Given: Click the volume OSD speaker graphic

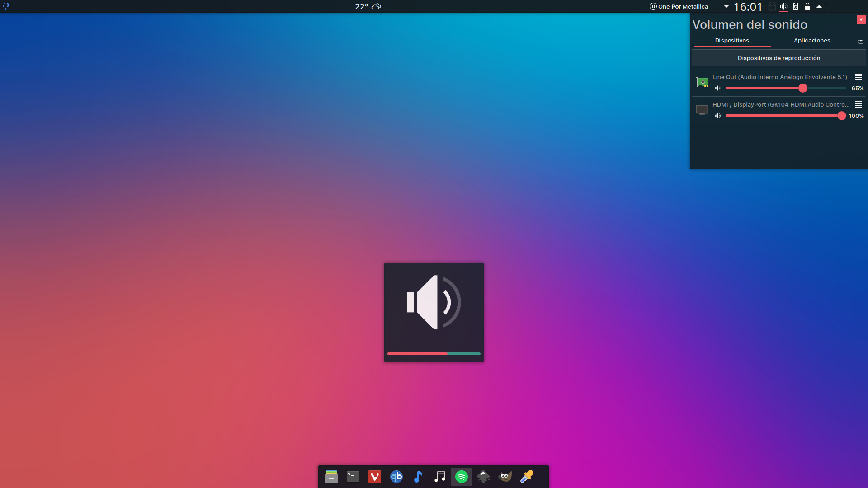Looking at the screenshot, I should [434, 302].
